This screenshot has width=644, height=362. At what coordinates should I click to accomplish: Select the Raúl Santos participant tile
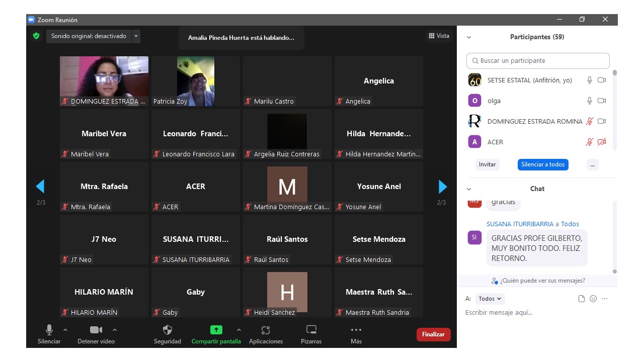coord(287,239)
